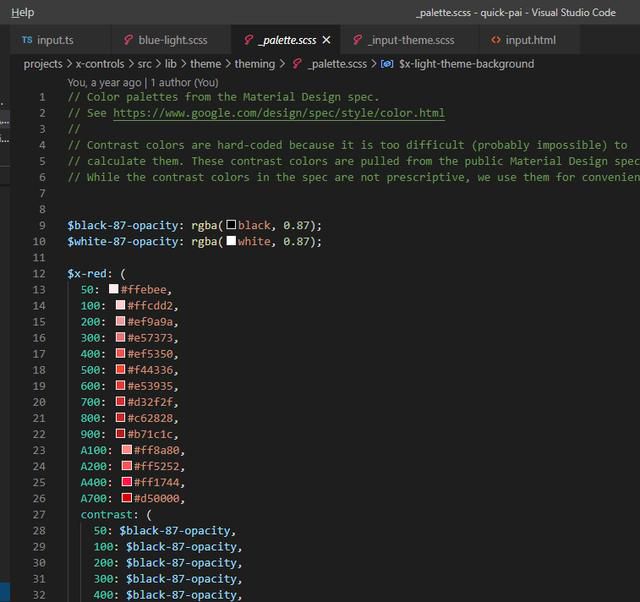Open the _palette.scss breadcrumb file
Viewport: 640px width, 602px height.
(337, 64)
